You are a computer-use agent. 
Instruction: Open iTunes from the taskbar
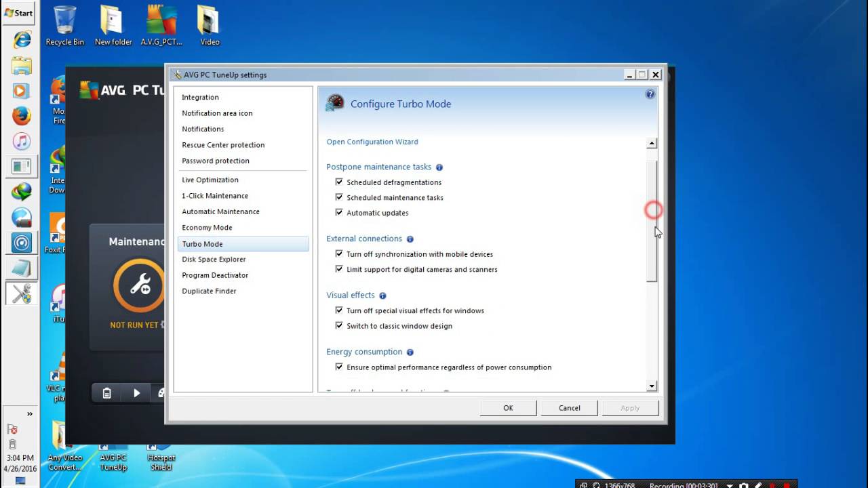[x=22, y=141]
